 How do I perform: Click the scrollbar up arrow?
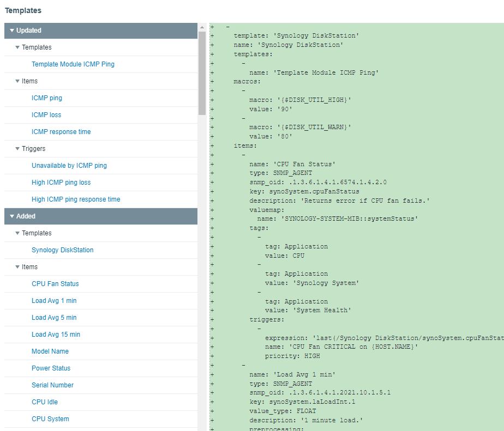(202, 27)
